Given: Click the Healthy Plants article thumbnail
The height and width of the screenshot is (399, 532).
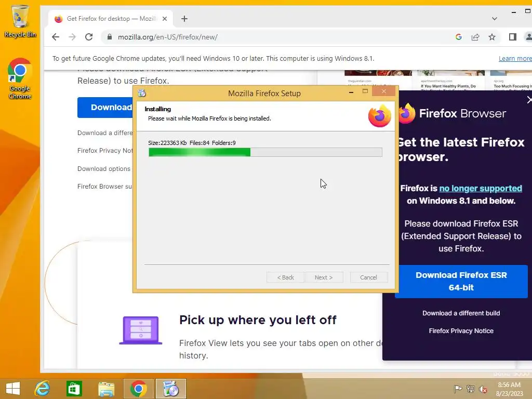Looking at the screenshot, I should pyautogui.click(x=451, y=73).
